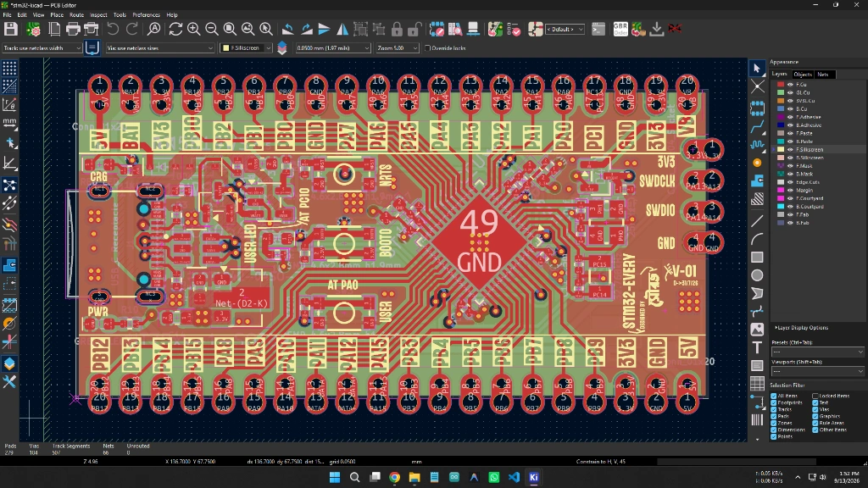Select the Draw Line tool
The height and width of the screenshot is (488, 868).
click(x=757, y=221)
